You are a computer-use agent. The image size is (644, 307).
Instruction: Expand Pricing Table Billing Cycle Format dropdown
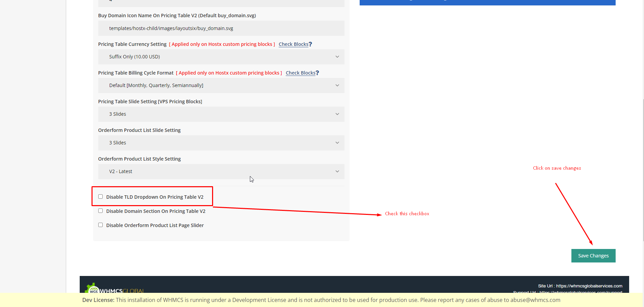tap(221, 85)
